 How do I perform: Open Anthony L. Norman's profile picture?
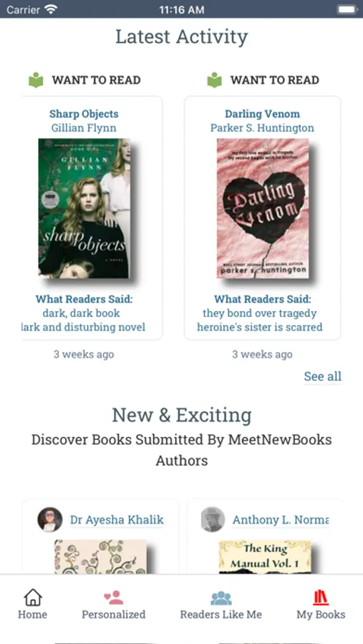[213, 519]
